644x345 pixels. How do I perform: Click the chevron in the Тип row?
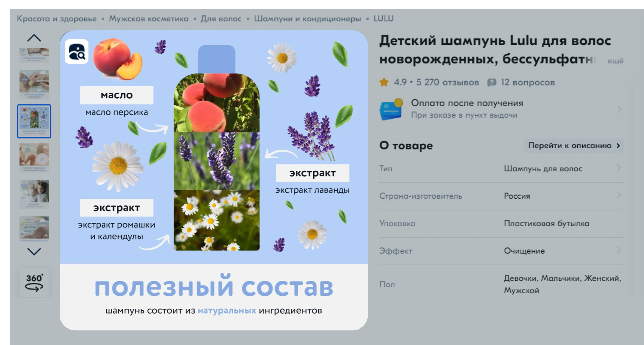point(619,168)
